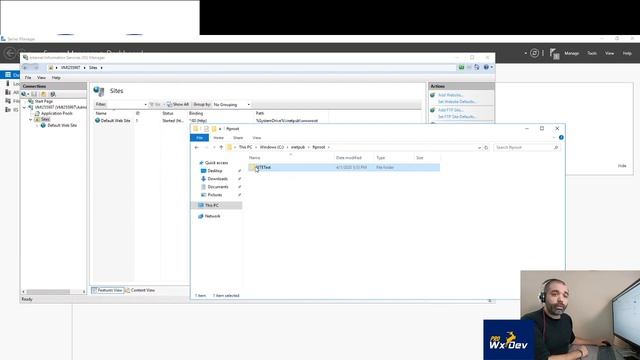640x360 pixels.
Task: Click Sites in IIS Manager address breadcrumb
Action: [93, 68]
